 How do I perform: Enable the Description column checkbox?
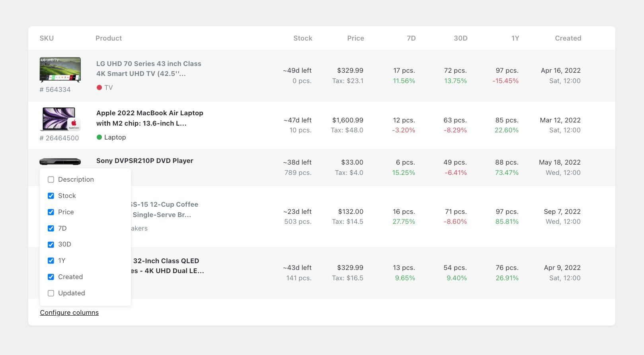(51, 180)
